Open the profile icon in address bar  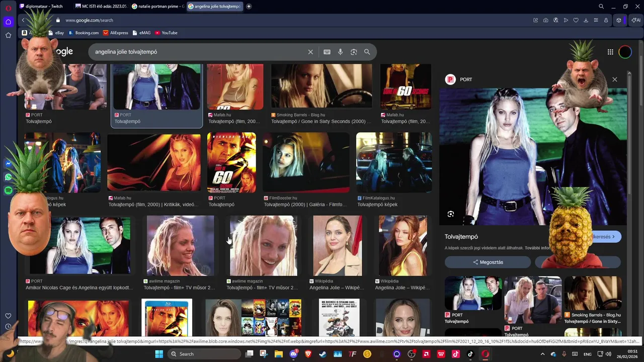coord(606,20)
